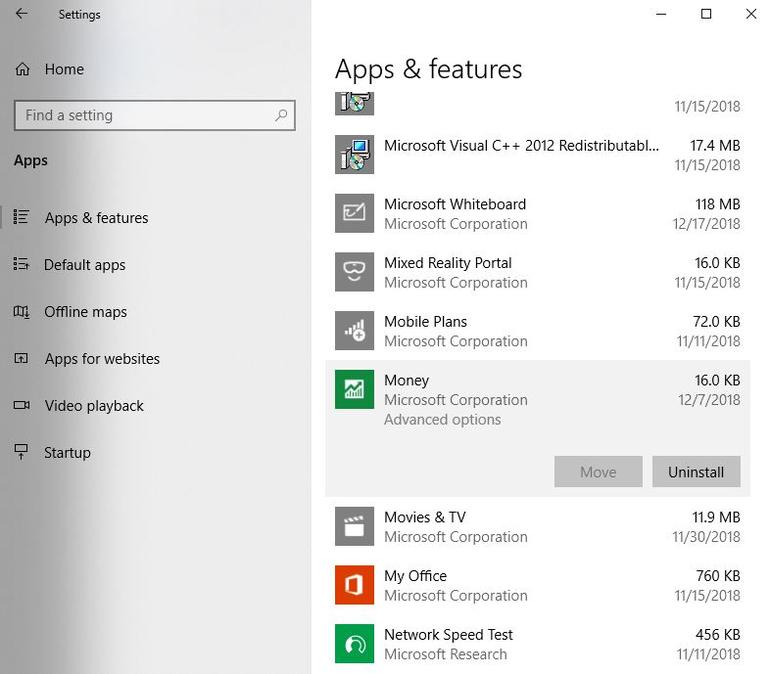Click the Startup icon in sidebar
The image size is (770, 674).
tap(21, 452)
